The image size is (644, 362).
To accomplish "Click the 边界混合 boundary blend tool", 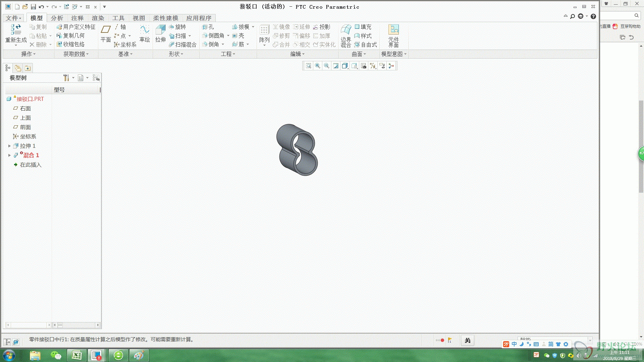I will pyautogui.click(x=346, y=36).
